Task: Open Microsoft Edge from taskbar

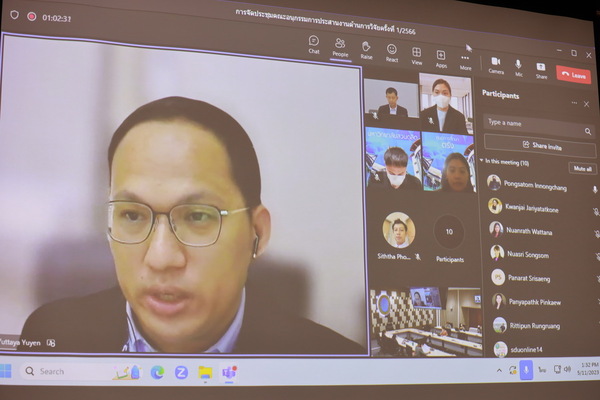Action: [x=157, y=372]
